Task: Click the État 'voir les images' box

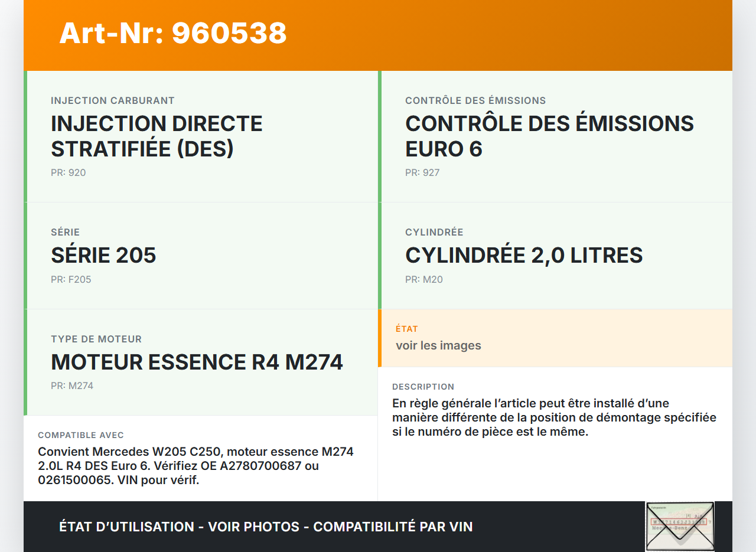Action: click(555, 338)
